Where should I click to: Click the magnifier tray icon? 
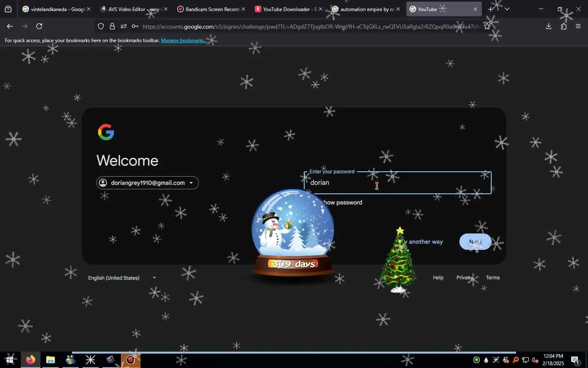(x=516, y=360)
